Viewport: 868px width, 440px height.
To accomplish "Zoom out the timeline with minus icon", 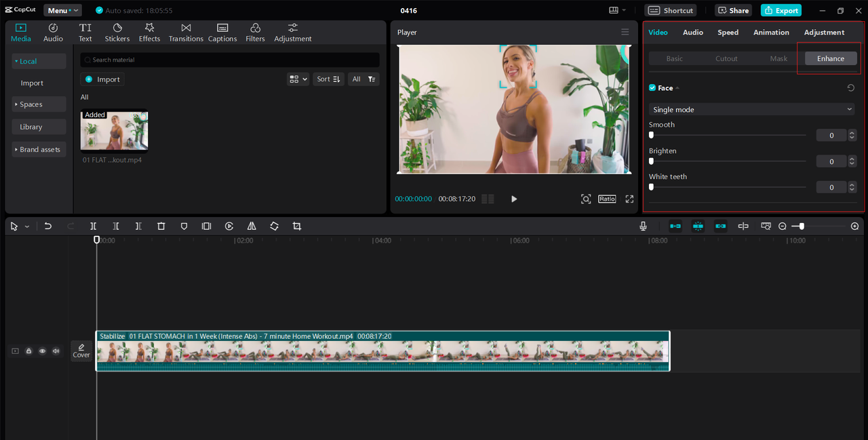I will point(783,226).
